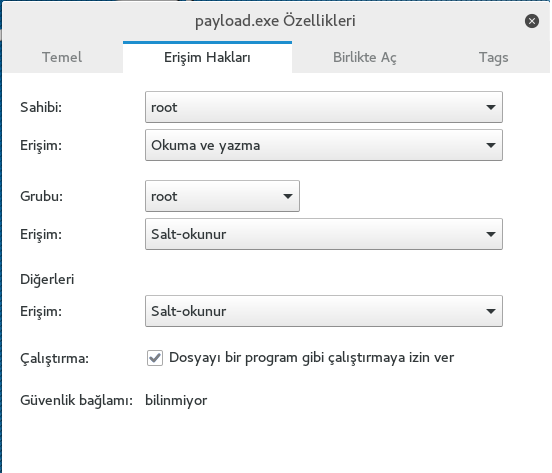
Task: Uncheck 'Dosyayı bir program gibi çalıştırmaya izin ver'
Action: click(x=155, y=358)
